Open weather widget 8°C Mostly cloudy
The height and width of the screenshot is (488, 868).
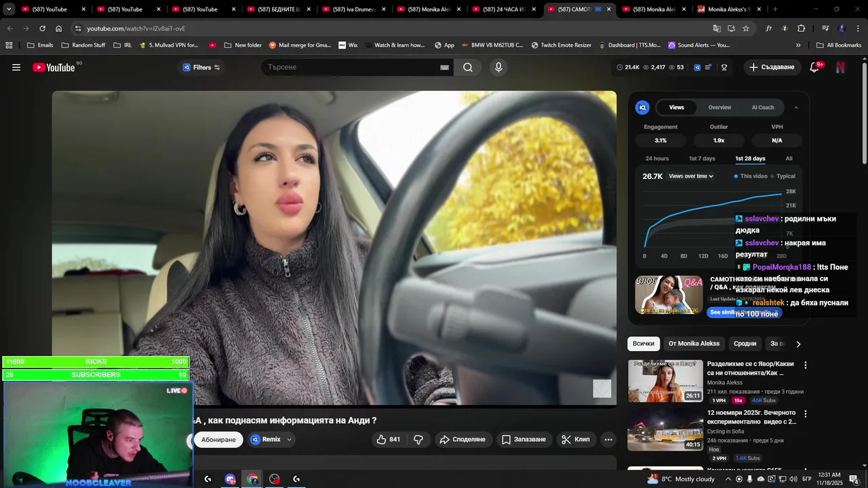(680, 479)
